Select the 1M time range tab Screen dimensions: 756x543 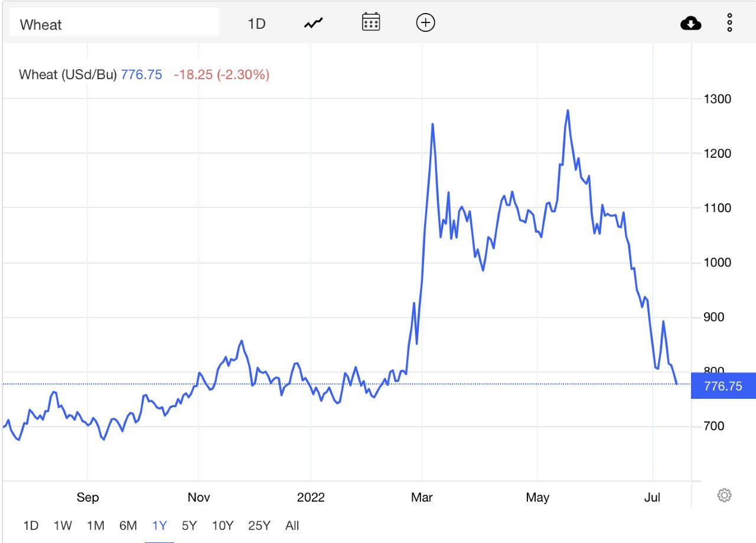(x=95, y=525)
